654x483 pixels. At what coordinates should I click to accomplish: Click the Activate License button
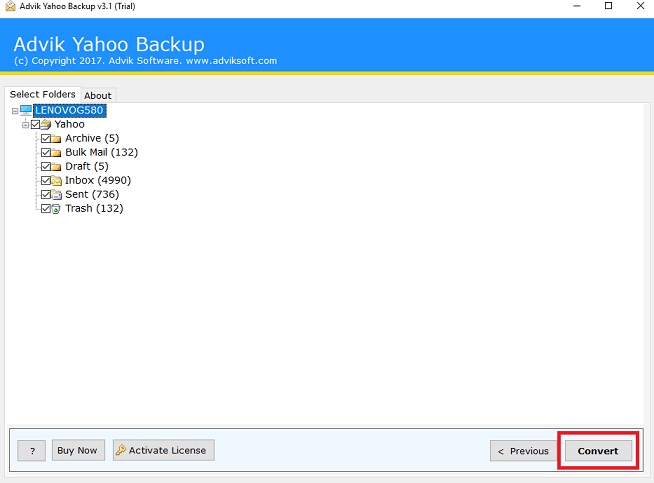tap(164, 450)
